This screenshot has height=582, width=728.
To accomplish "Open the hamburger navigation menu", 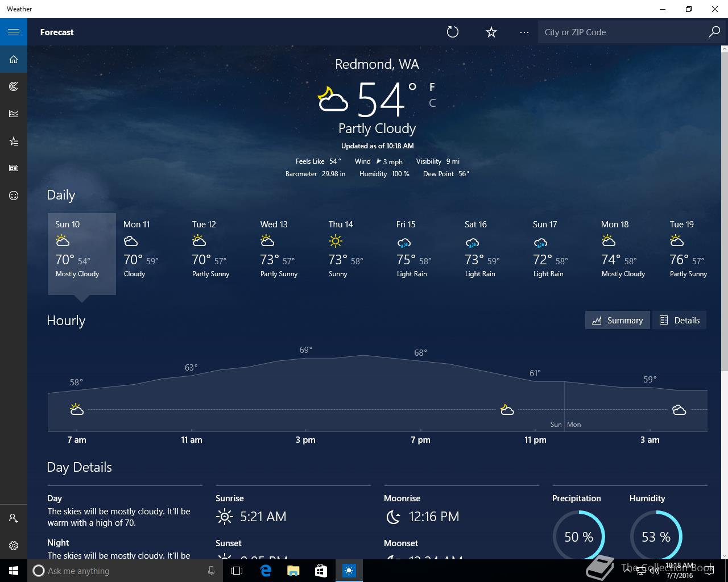I will pos(14,32).
